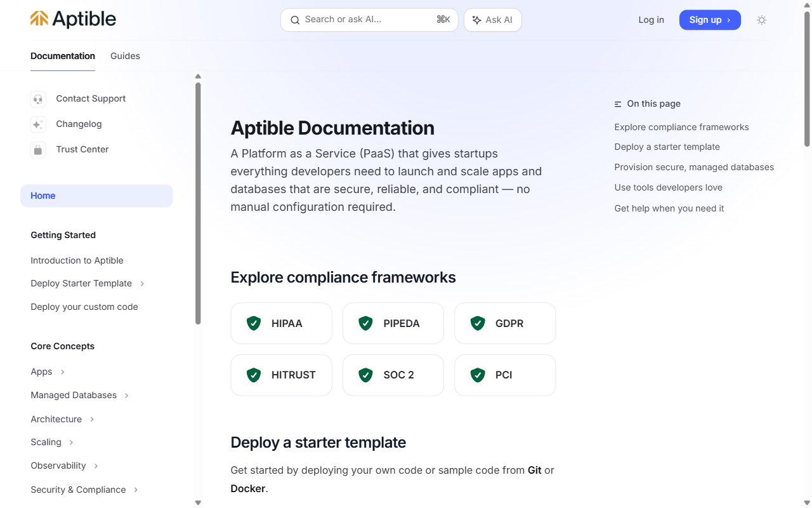812x508 pixels.
Task: Jump to Get help when you need it
Action: click(669, 208)
